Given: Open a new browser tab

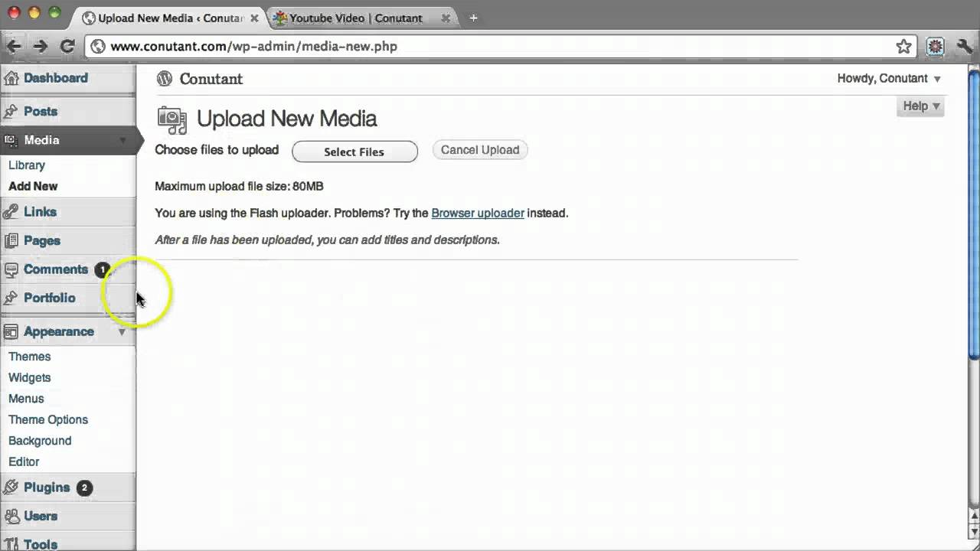Looking at the screenshot, I should [473, 18].
